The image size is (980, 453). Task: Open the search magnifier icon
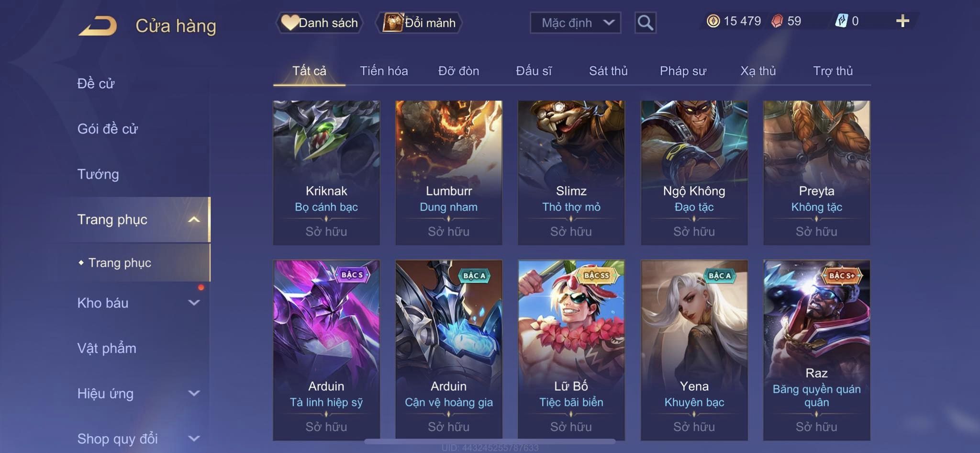point(645,23)
